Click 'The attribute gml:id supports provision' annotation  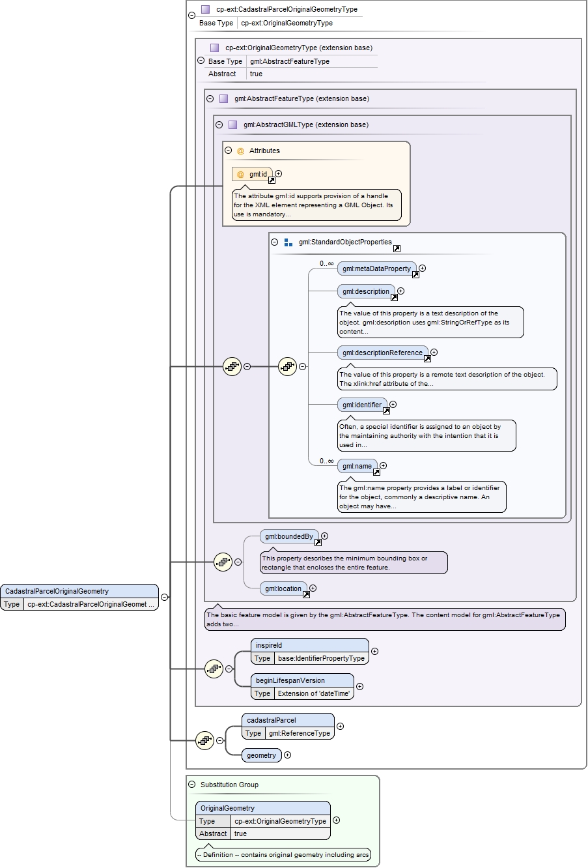coord(316,205)
